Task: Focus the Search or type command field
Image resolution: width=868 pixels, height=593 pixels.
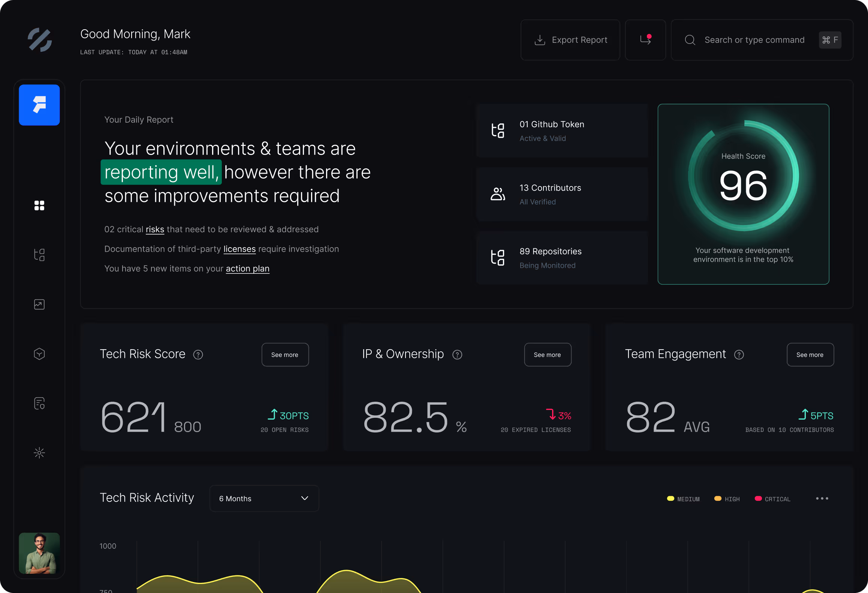Action: (754, 40)
